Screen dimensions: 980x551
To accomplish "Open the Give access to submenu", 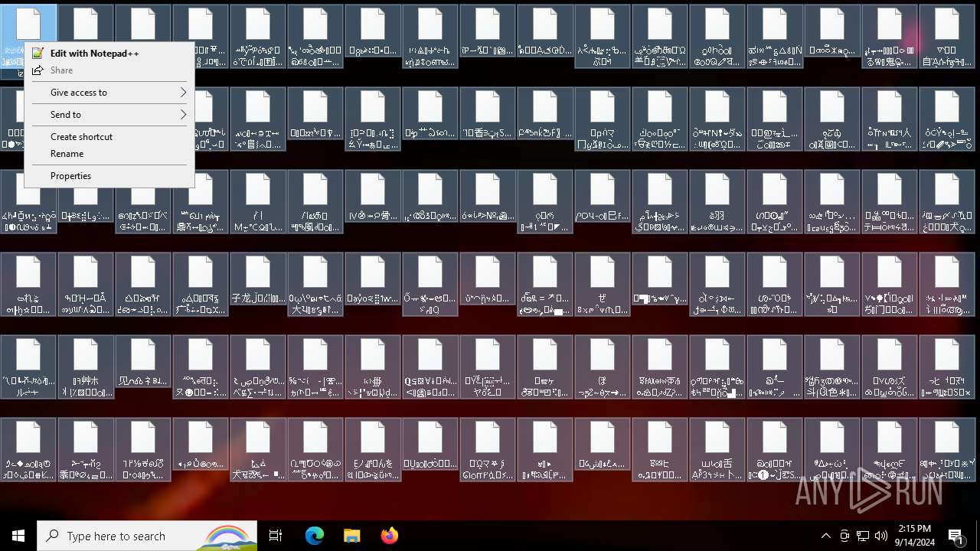I will tap(109, 93).
